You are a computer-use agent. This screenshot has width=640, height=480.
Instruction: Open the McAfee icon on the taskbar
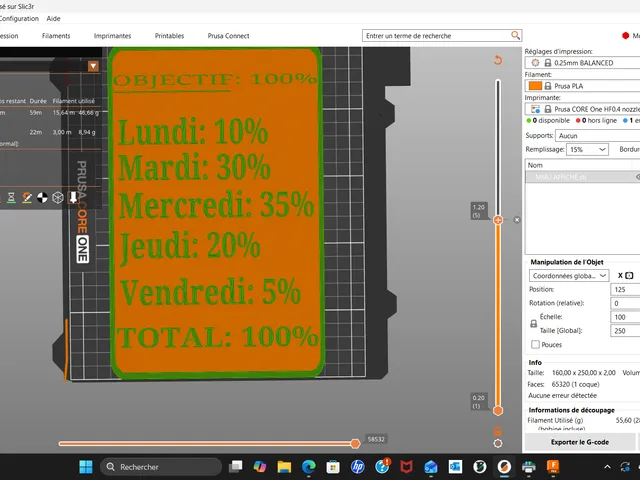(x=406, y=467)
